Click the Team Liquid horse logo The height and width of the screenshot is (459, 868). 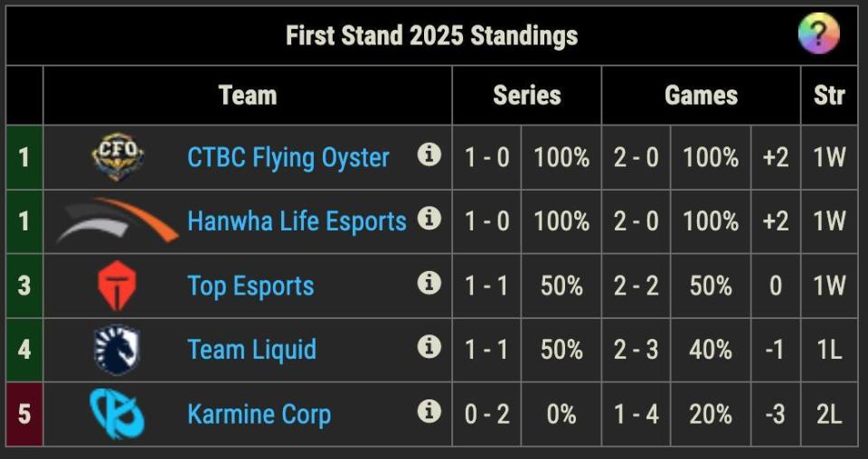tap(118, 350)
